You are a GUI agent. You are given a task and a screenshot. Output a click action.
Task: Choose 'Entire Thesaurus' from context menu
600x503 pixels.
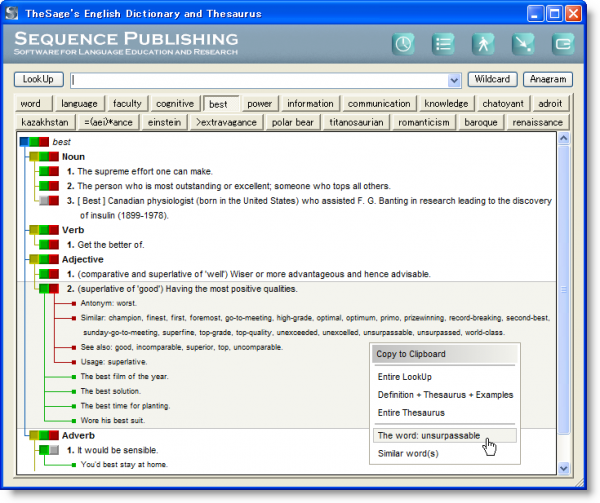tap(444, 413)
